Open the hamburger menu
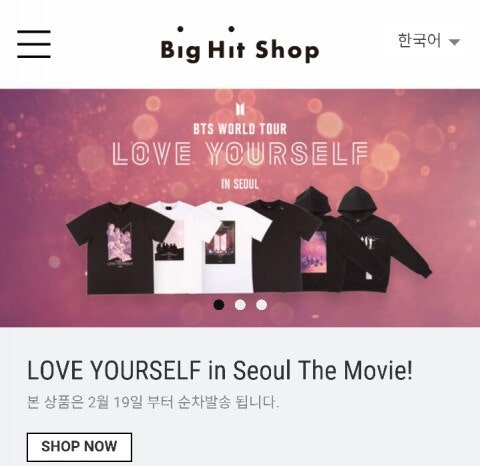 pyautogui.click(x=34, y=44)
